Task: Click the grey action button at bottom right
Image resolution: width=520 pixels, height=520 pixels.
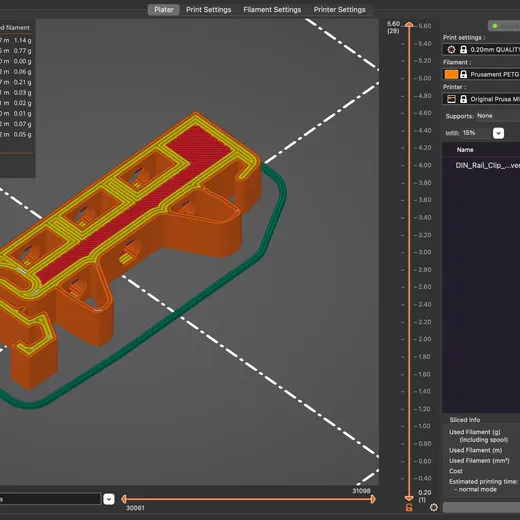Action: [481, 507]
